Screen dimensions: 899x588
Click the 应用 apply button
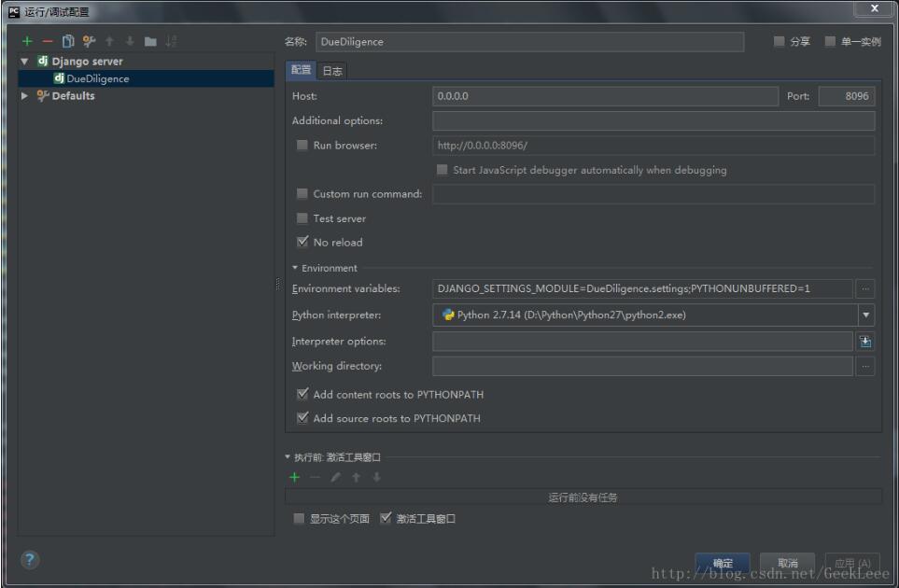[852, 564]
